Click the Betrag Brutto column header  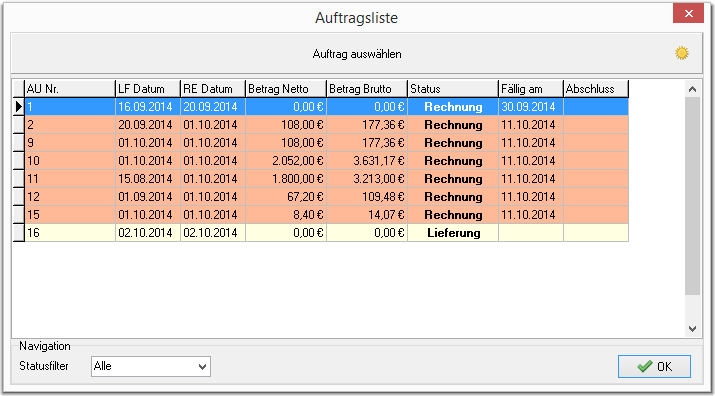tap(367, 89)
